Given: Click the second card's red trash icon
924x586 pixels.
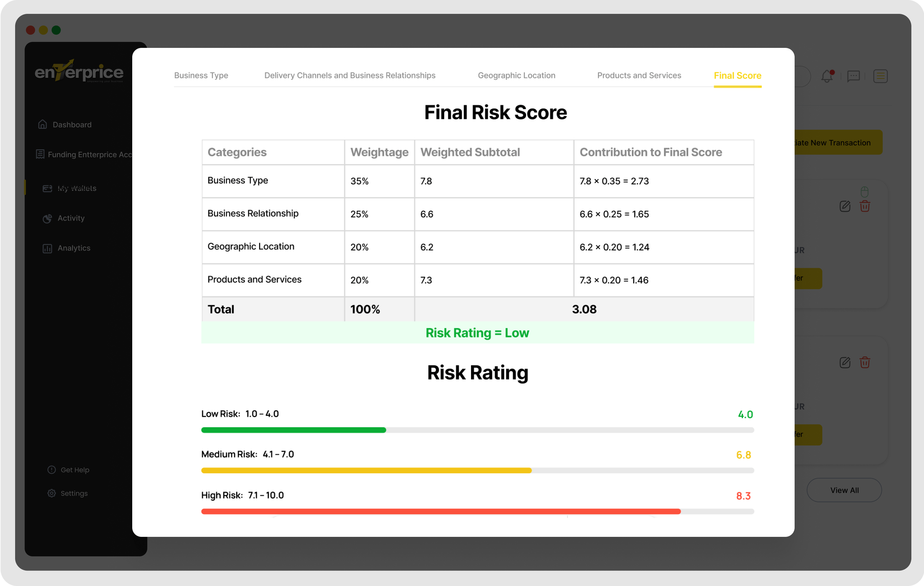Looking at the screenshot, I should [864, 363].
